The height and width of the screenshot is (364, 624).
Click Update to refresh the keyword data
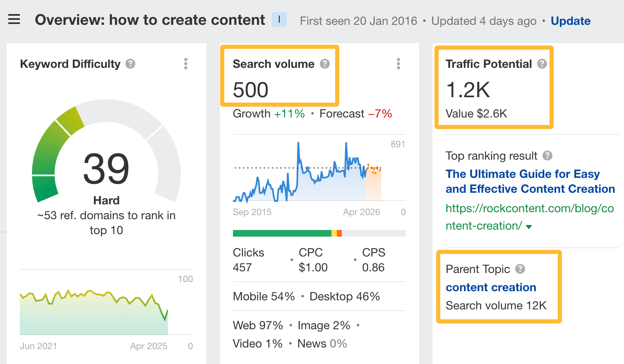(571, 21)
